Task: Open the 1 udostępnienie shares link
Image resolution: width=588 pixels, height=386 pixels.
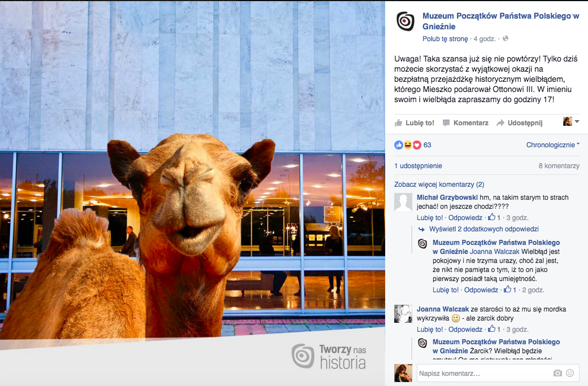Action: (418, 166)
